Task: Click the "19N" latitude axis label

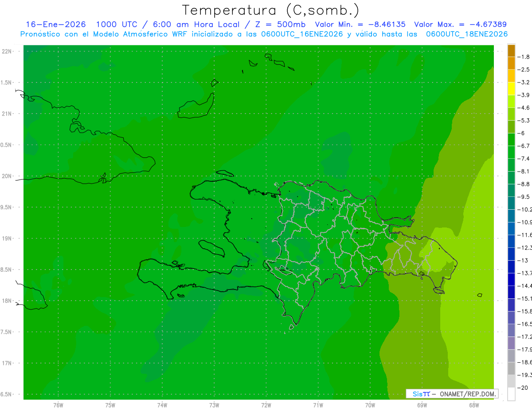Action: (x=7, y=239)
